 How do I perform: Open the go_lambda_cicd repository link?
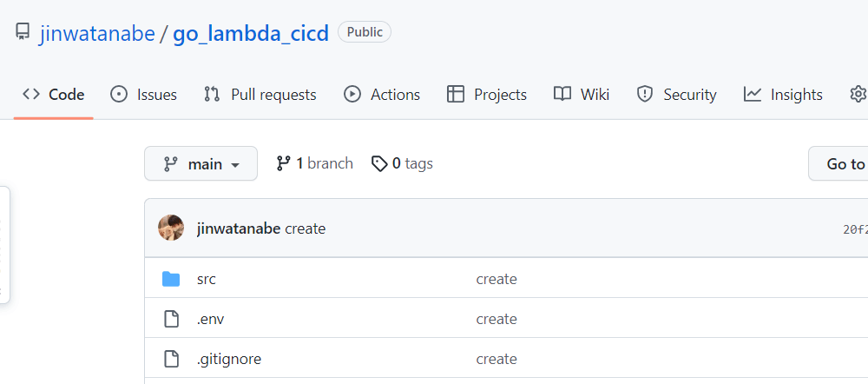coord(251,33)
